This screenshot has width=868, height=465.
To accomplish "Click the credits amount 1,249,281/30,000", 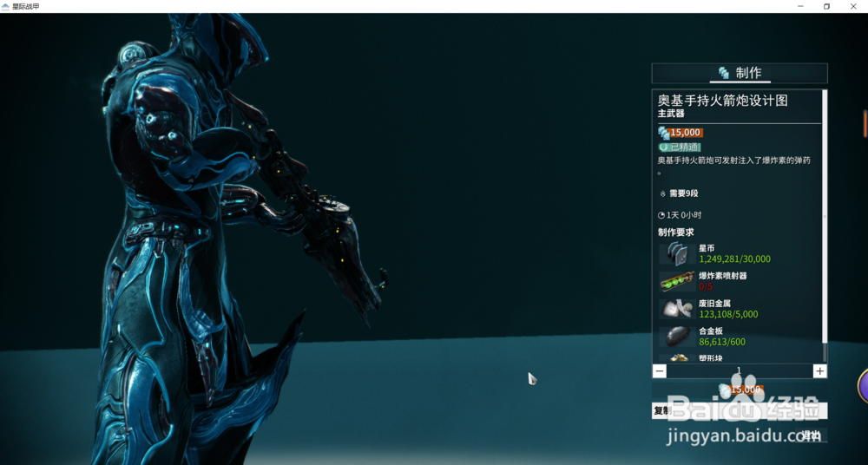I will pyautogui.click(x=734, y=259).
